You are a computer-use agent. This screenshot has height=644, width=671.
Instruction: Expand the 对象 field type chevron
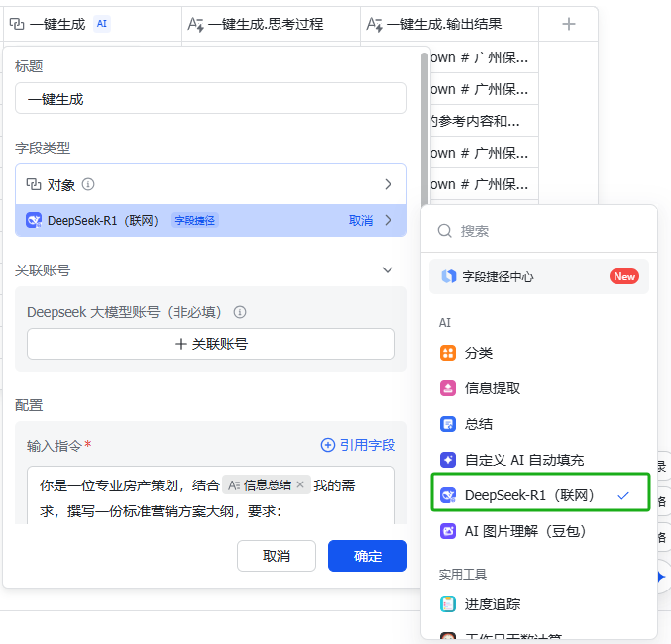[388, 184]
